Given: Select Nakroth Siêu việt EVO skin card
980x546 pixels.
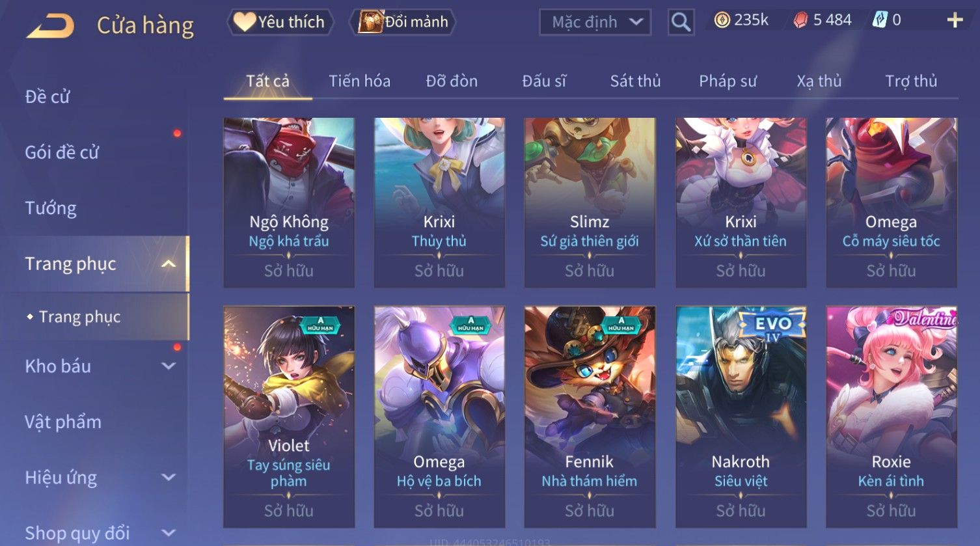Looking at the screenshot, I should click(741, 416).
